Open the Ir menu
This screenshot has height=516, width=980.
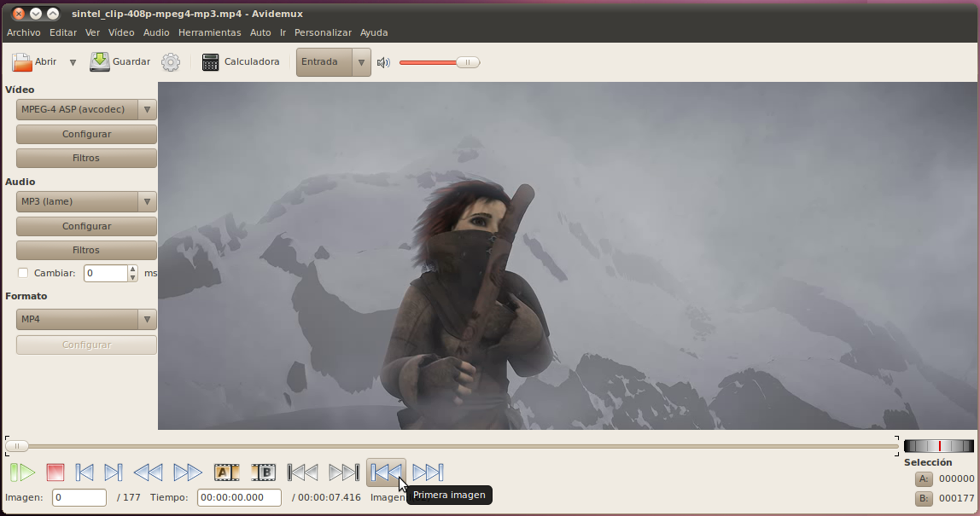point(283,32)
